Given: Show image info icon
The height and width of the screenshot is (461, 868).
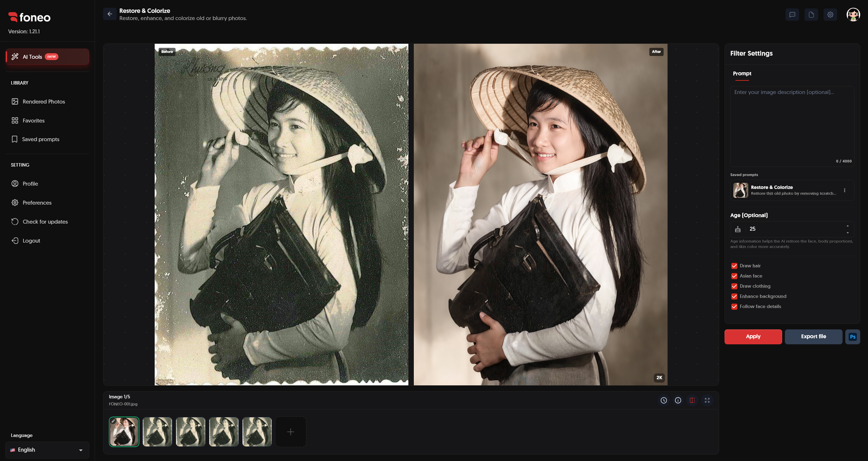Looking at the screenshot, I should (678, 400).
